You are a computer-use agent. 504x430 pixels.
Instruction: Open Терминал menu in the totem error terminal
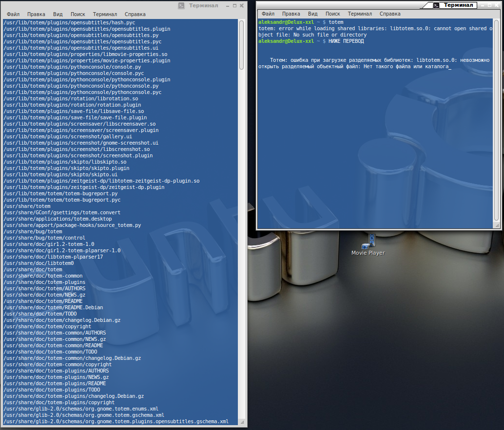[360, 14]
